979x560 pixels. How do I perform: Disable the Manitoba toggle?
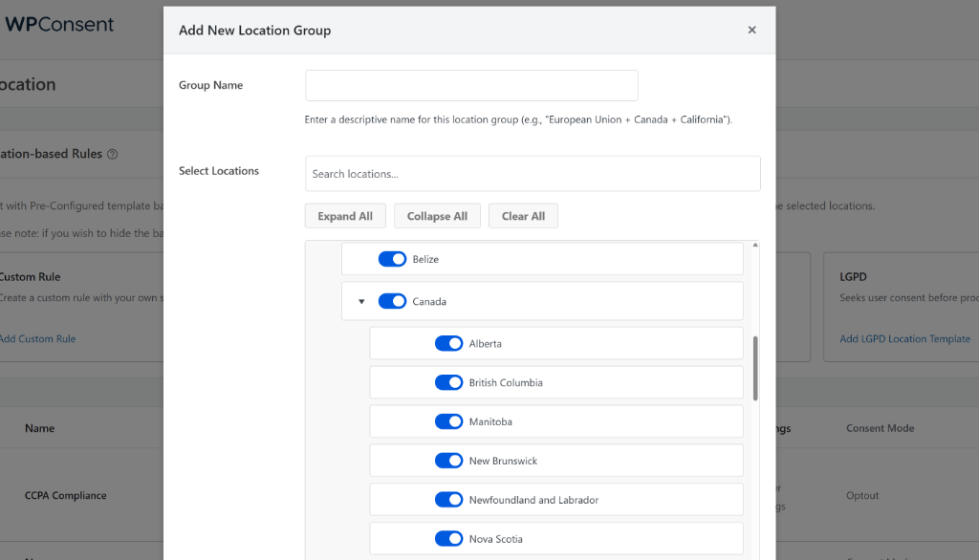click(x=449, y=420)
